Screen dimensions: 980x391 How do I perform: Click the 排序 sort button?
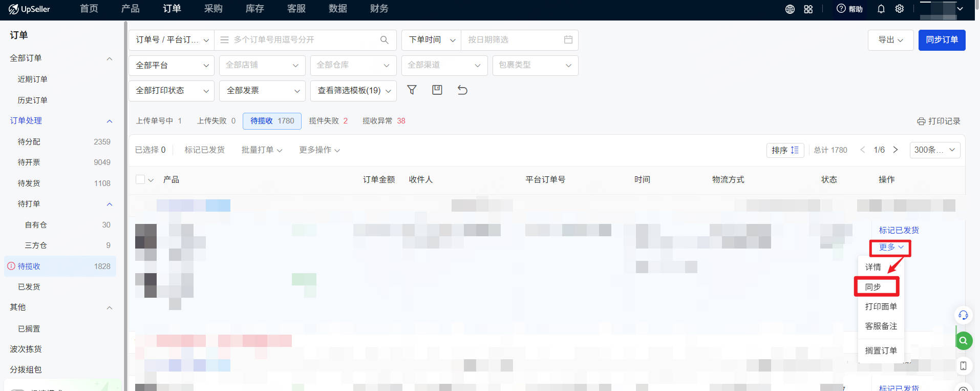[x=785, y=150]
